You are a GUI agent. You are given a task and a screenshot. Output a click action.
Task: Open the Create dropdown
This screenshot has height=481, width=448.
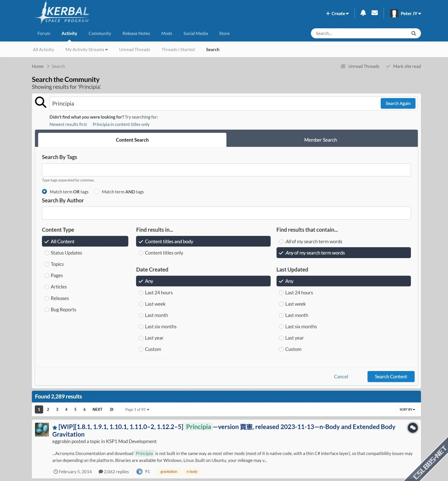[337, 13]
